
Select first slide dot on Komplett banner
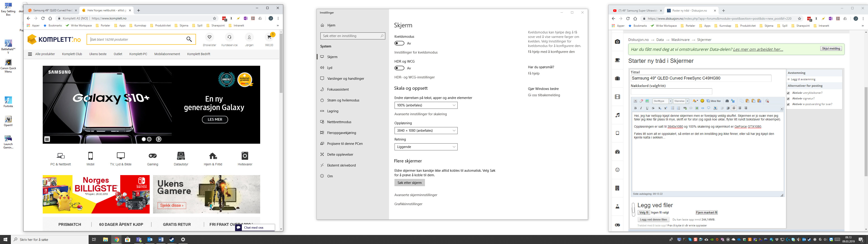(x=144, y=139)
